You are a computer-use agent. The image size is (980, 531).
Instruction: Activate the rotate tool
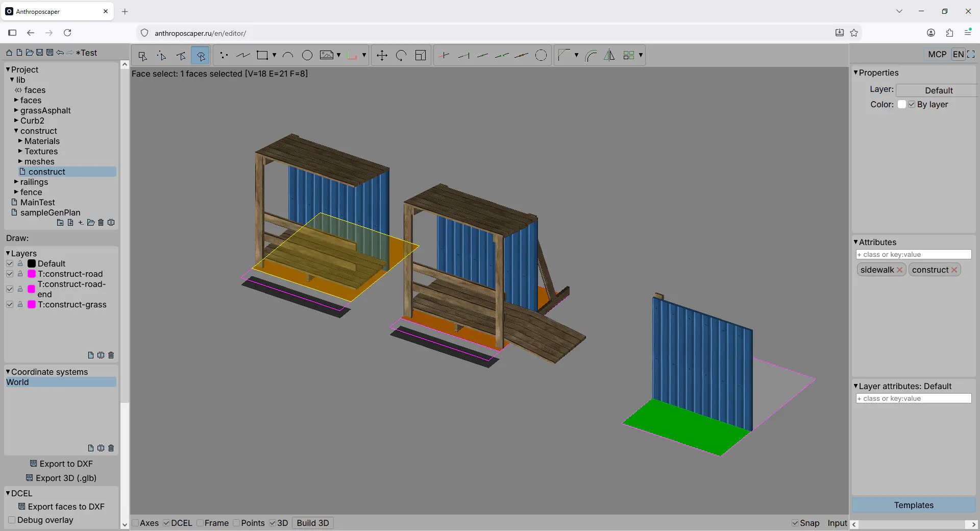401,55
